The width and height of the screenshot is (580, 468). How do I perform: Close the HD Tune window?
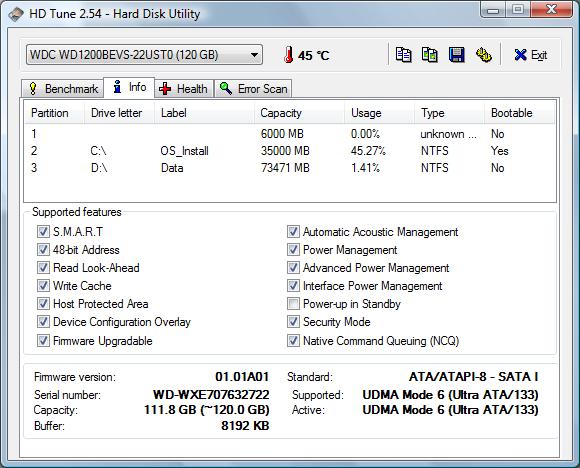click(551, 10)
